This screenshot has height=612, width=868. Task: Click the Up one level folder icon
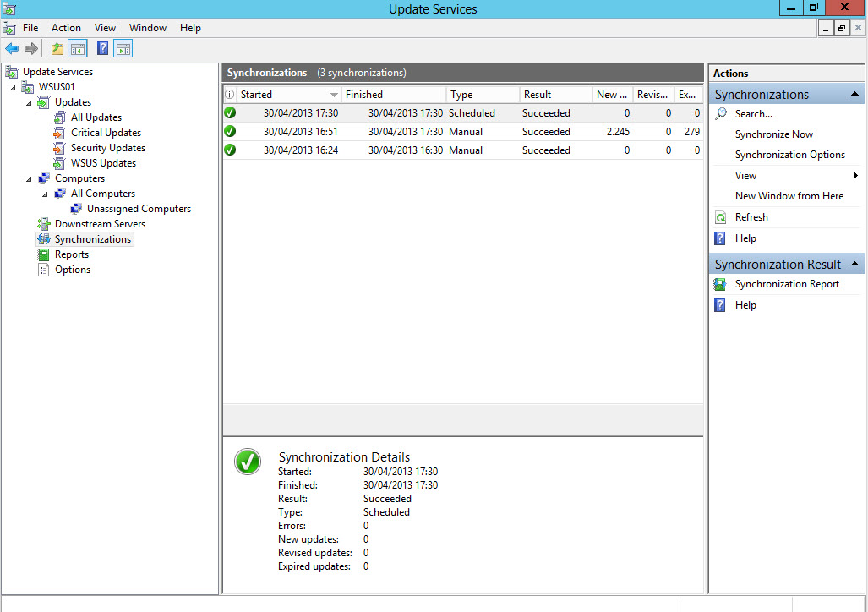coord(57,49)
